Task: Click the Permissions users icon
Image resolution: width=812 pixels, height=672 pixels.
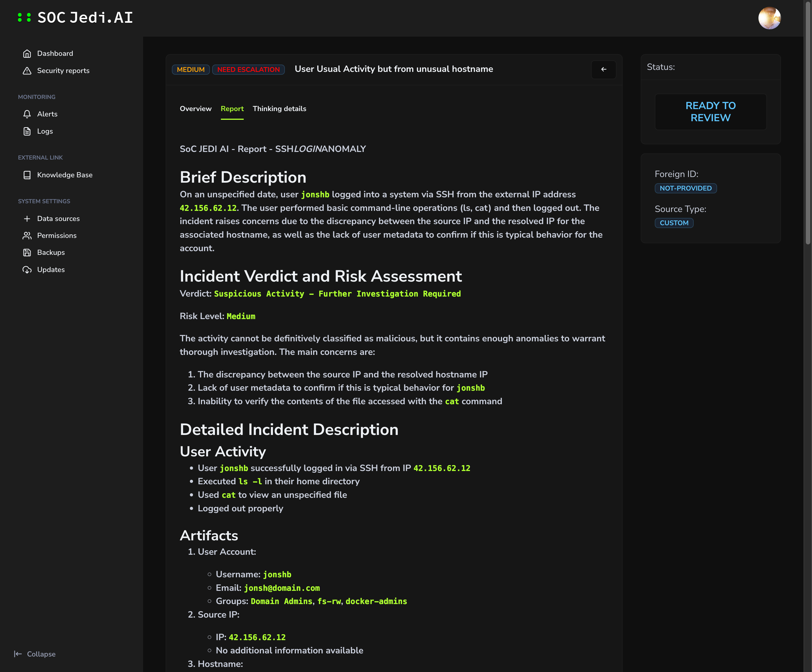Action: point(27,236)
